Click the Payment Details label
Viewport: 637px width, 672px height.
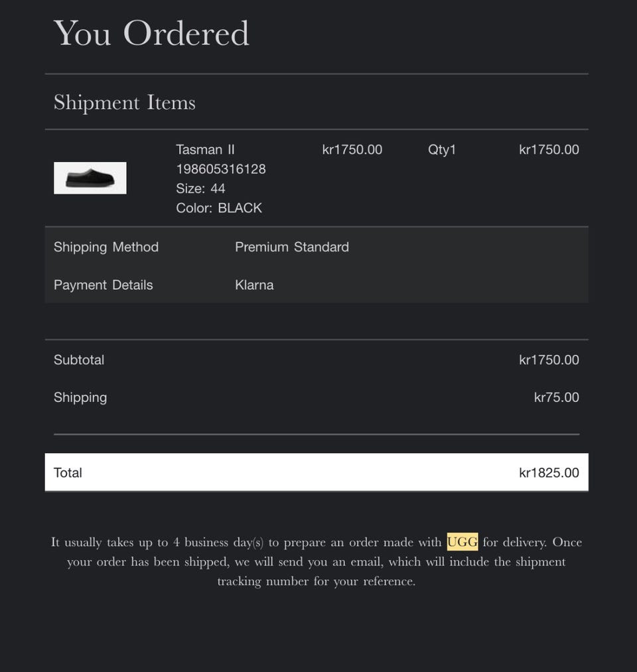(x=103, y=285)
